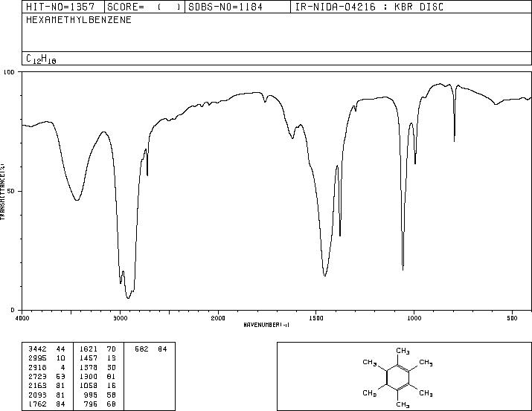Click the TRANSMITTANCE y-axis label
This screenshot has width=532, height=411.
pyautogui.click(x=2, y=192)
